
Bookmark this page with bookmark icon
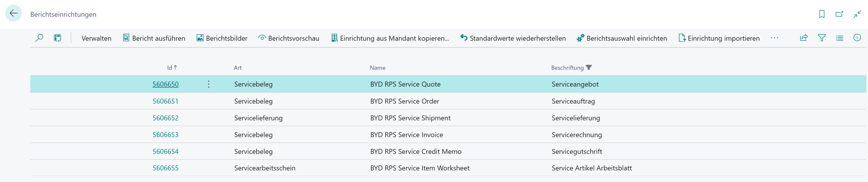[x=821, y=14]
